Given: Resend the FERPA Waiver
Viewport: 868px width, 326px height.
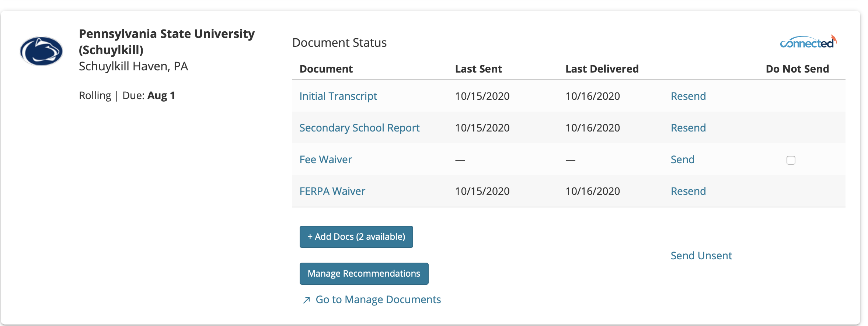Looking at the screenshot, I should click(688, 191).
